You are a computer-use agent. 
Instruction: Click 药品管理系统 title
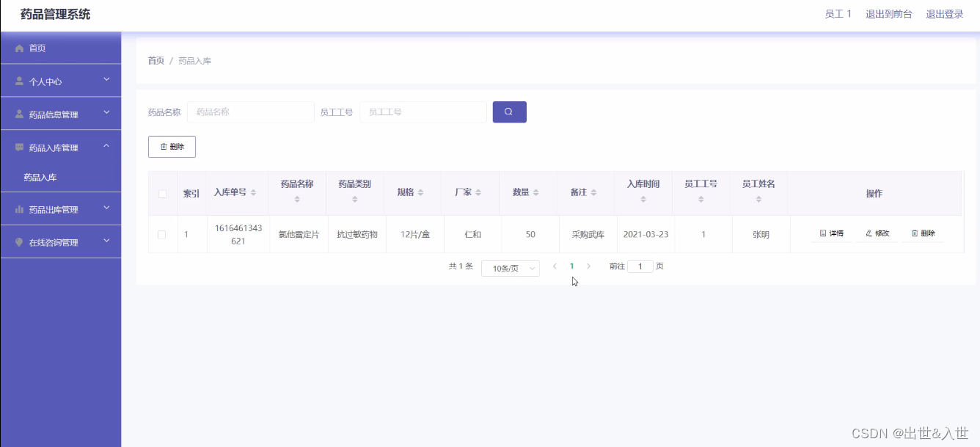[x=56, y=14]
